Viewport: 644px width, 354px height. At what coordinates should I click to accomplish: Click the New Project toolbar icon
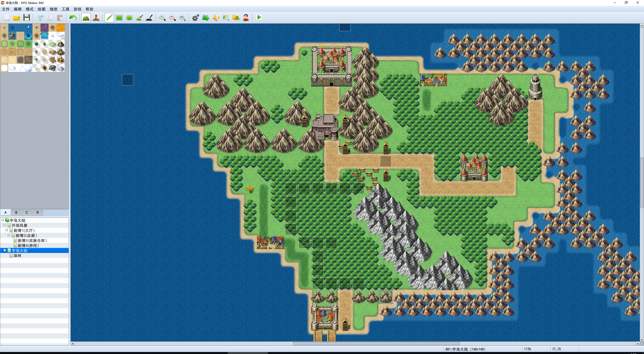click(7, 18)
